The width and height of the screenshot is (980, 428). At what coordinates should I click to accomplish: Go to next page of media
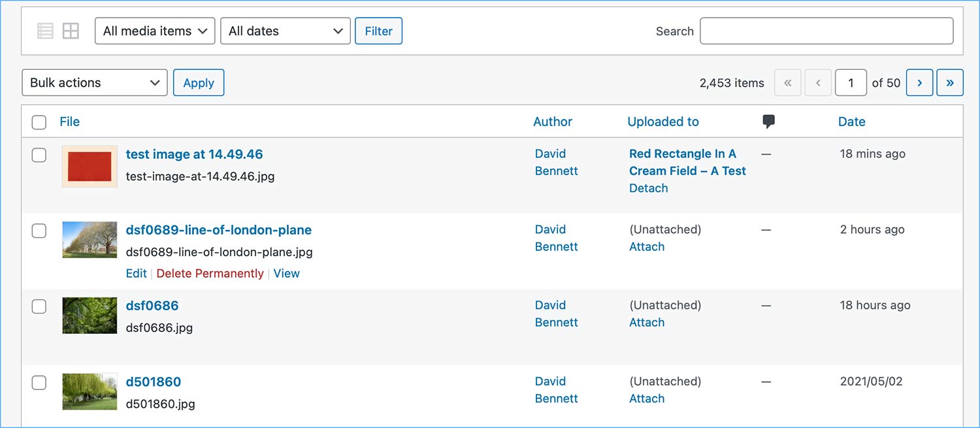click(919, 83)
